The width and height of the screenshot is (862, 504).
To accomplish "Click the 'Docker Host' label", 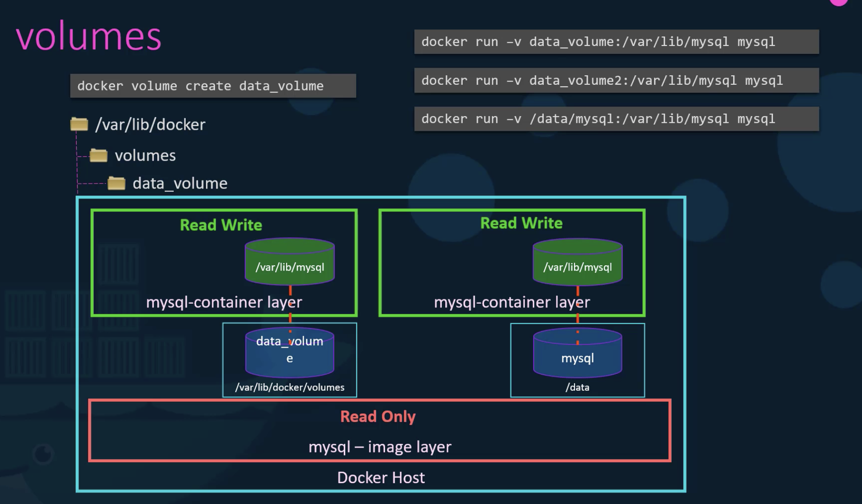I will coord(381,477).
